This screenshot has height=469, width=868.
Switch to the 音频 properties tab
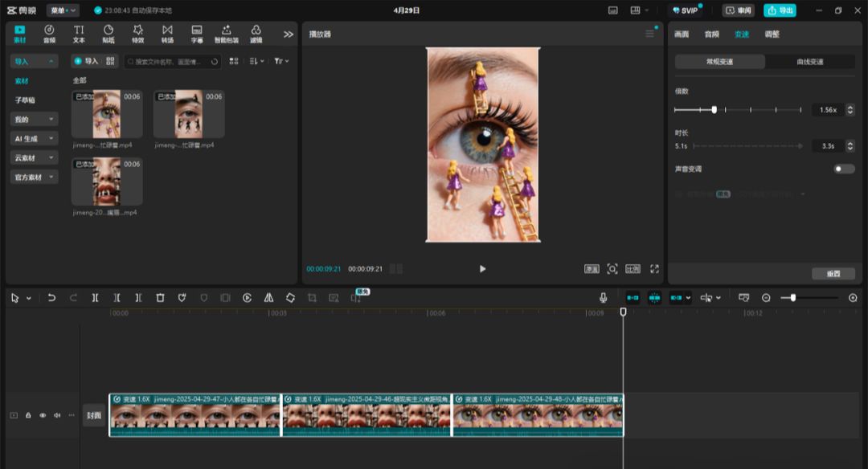tap(711, 35)
